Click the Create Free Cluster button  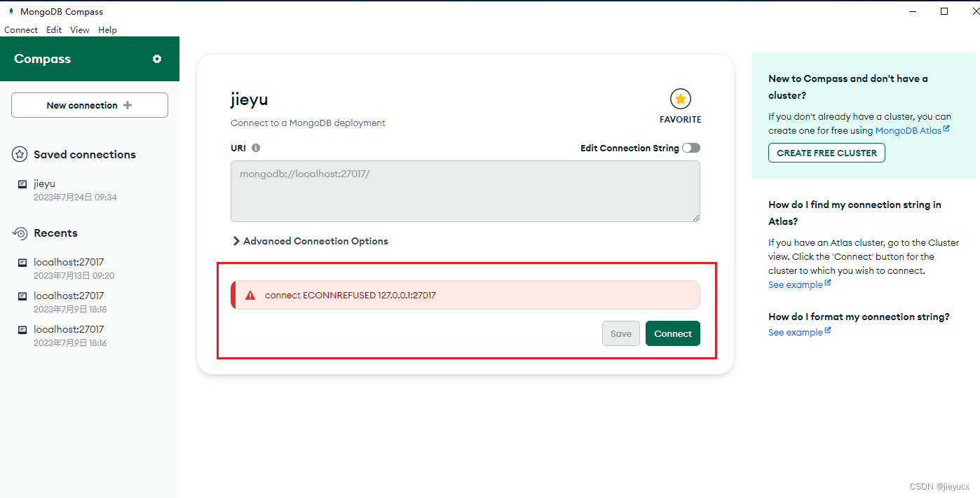(826, 153)
